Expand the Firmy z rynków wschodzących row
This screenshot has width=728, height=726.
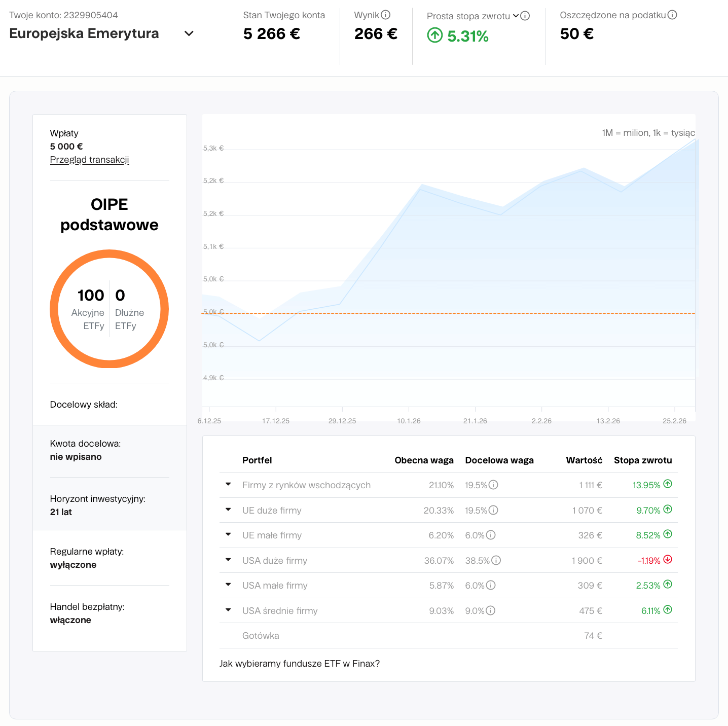pos(228,484)
